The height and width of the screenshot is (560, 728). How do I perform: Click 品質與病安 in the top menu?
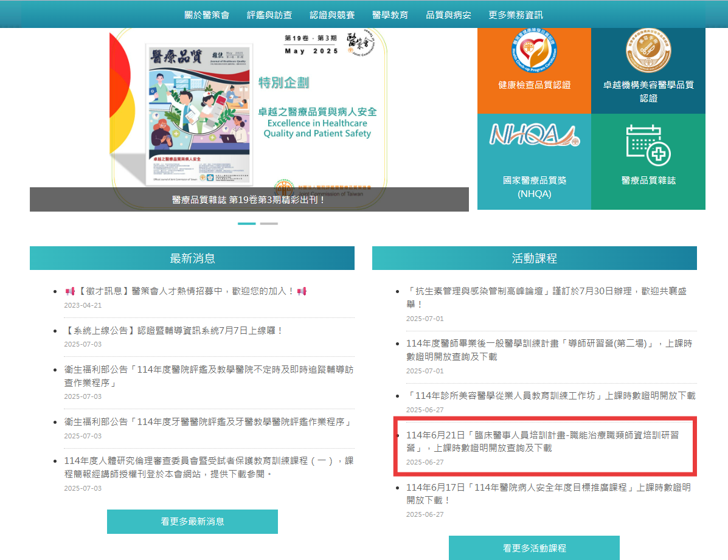pos(448,15)
